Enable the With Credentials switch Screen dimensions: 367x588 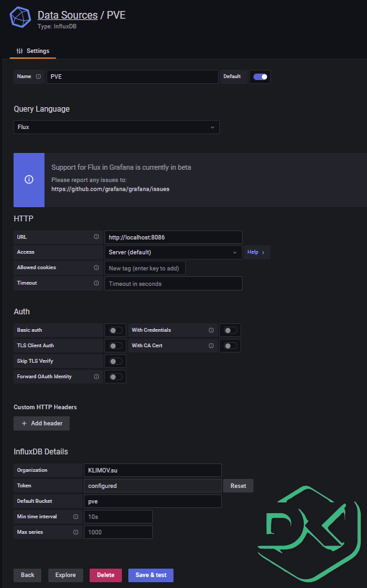(x=230, y=330)
